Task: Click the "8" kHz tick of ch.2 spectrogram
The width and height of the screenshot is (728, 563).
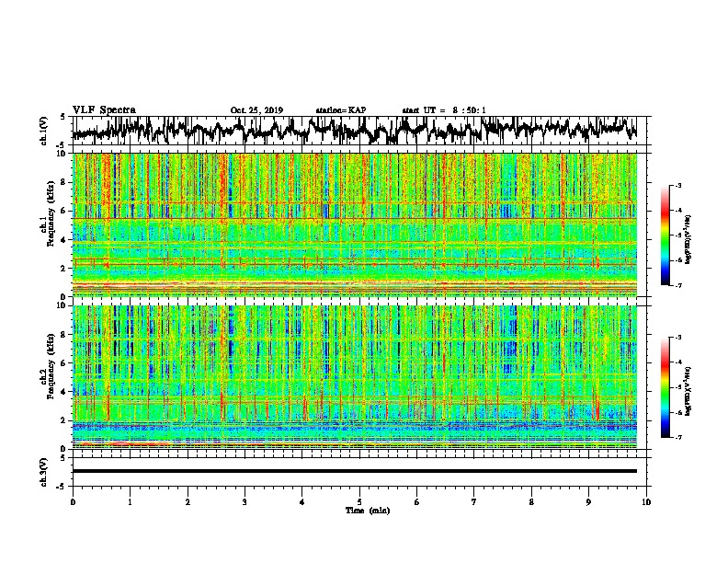Action: tap(65, 335)
